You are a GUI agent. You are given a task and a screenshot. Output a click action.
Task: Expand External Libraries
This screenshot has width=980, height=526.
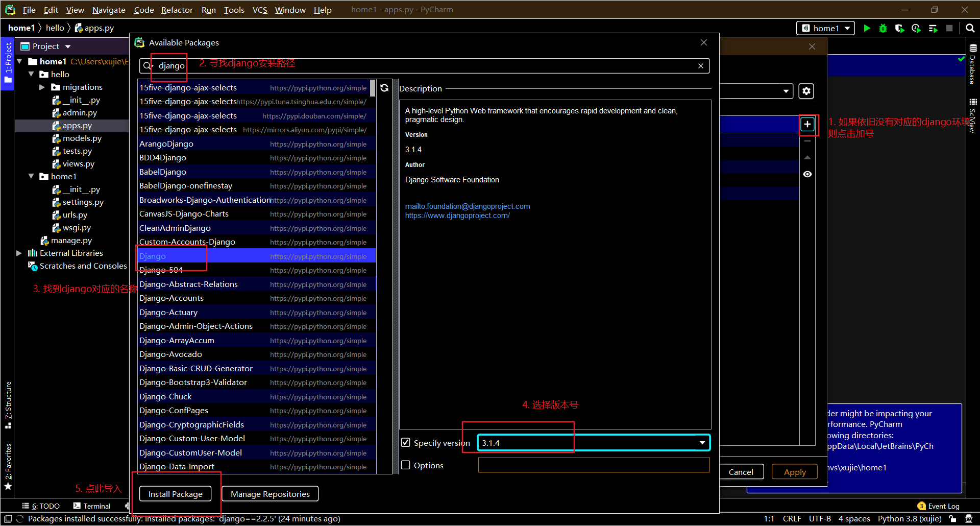pyautogui.click(x=19, y=253)
